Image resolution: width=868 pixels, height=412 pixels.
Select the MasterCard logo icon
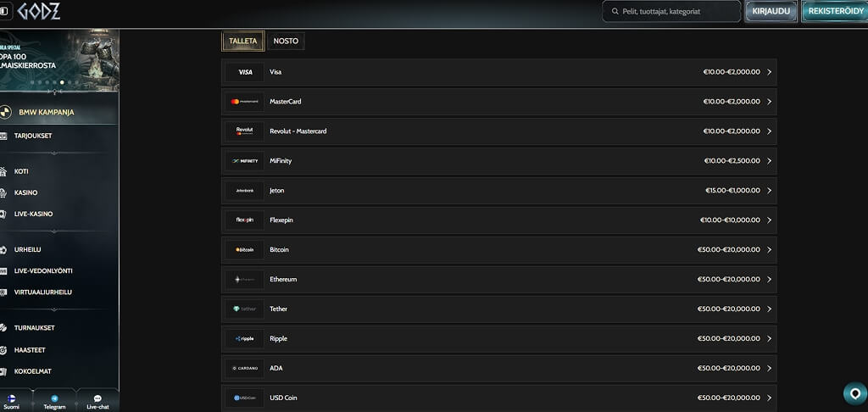coord(245,102)
